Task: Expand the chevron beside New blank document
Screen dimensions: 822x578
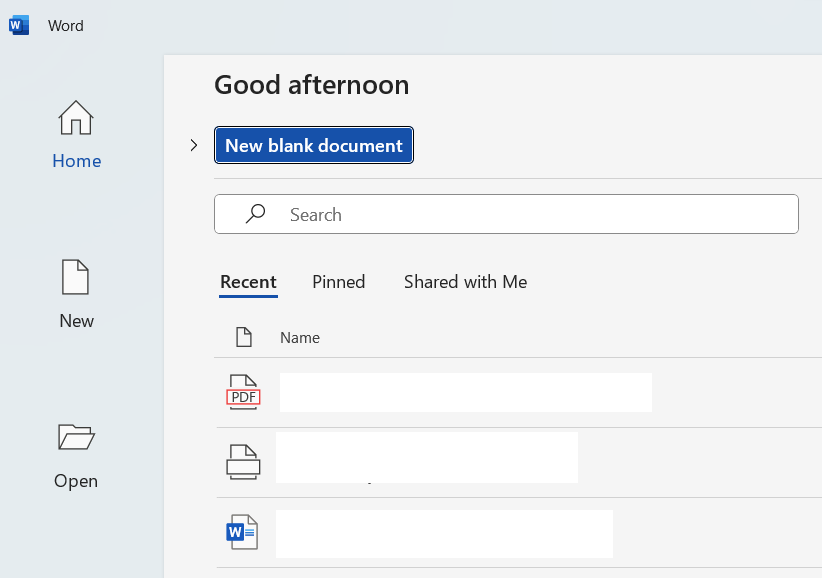Action: pos(194,145)
